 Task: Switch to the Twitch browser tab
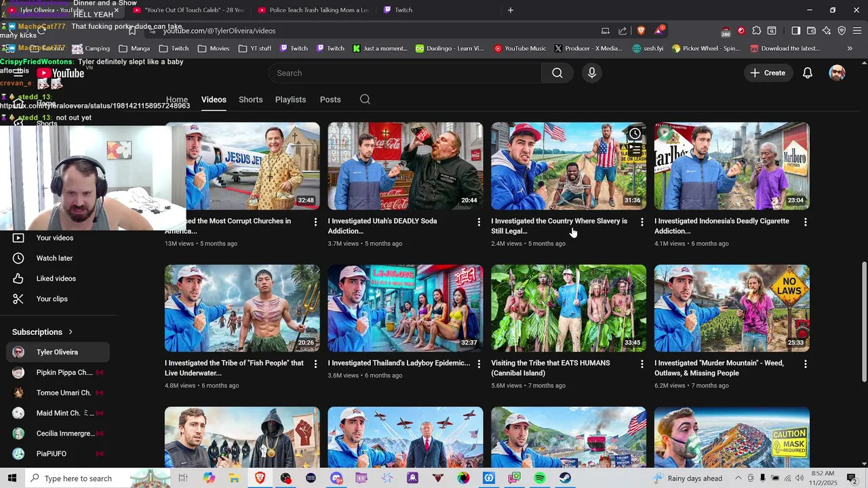tap(438, 10)
